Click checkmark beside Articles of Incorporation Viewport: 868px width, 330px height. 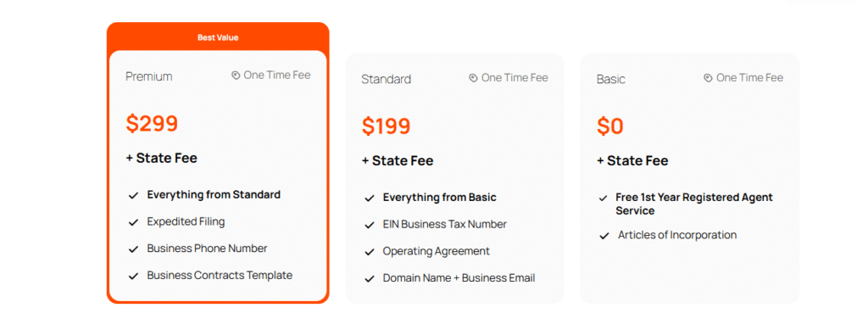pos(604,236)
